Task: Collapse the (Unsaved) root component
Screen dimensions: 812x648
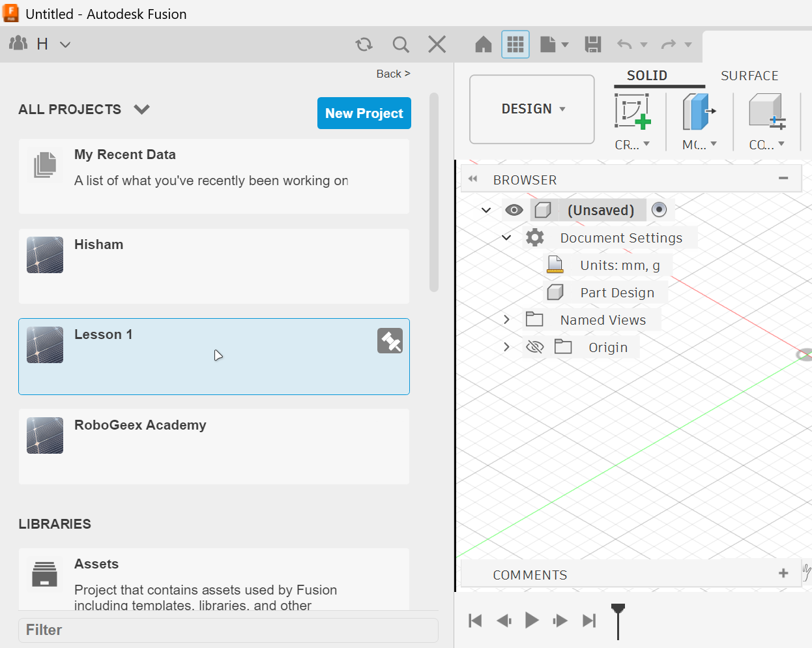Action: [486, 210]
